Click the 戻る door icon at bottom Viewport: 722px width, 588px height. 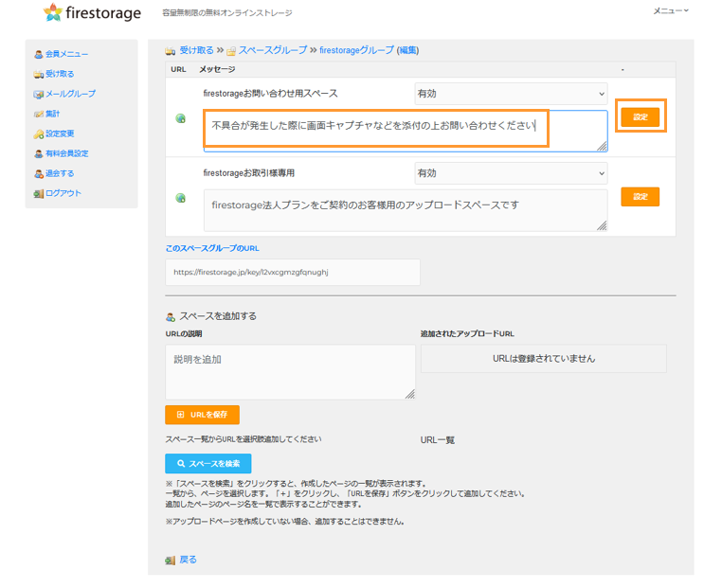(171, 561)
